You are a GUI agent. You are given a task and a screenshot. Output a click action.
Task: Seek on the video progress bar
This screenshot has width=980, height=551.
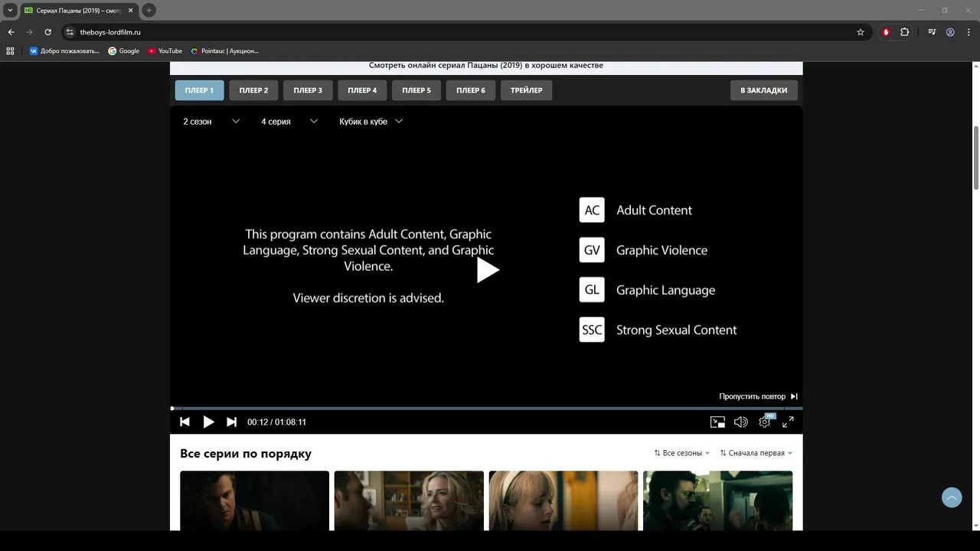click(x=486, y=409)
